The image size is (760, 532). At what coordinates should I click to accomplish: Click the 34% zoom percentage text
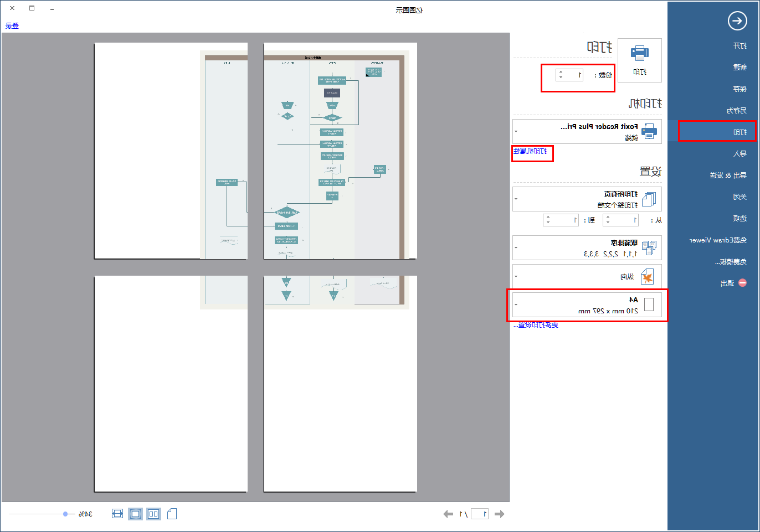coord(85,514)
